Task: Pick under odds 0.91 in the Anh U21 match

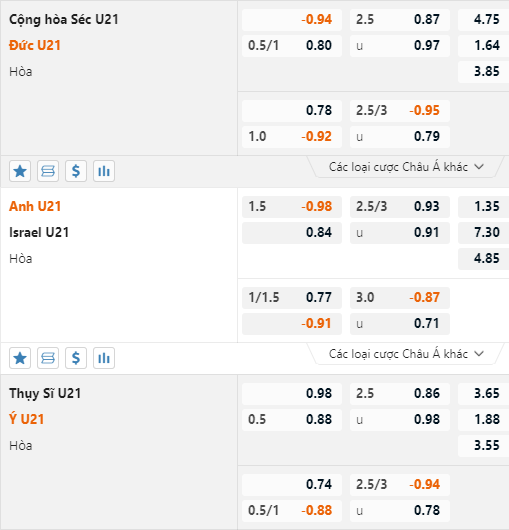Action: [400, 233]
